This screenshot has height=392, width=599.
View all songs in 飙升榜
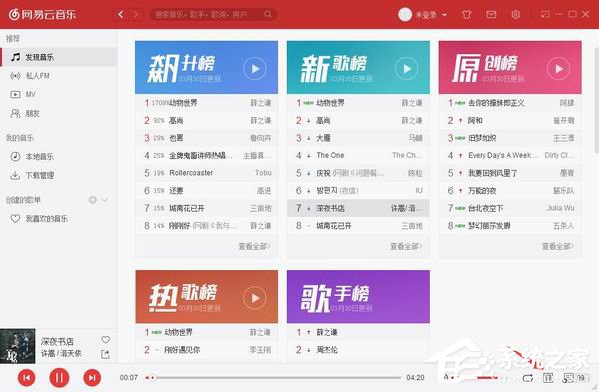(254, 246)
